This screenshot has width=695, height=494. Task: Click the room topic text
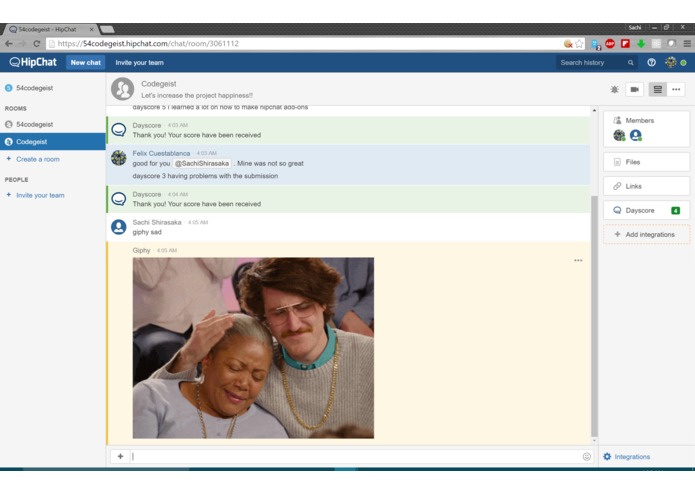tap(197, 96)
